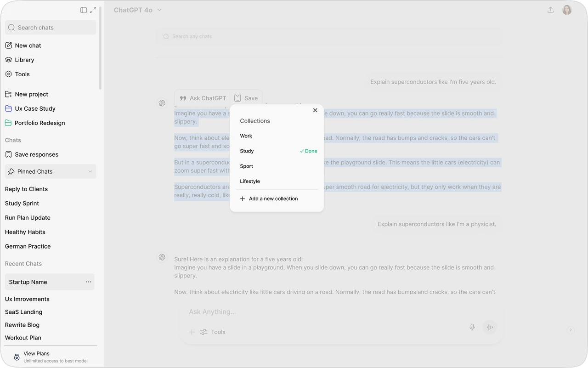Viewport: 588px width, 368px height.
Task: Select Work from the Collections list
Action: pos(246,136)
